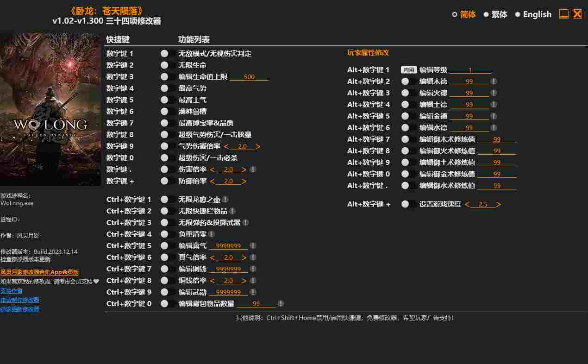The width and height of the screenshot is (588, 364).
Task: Switch language to English
Action: pyautogui.click(x=533, y=14)
